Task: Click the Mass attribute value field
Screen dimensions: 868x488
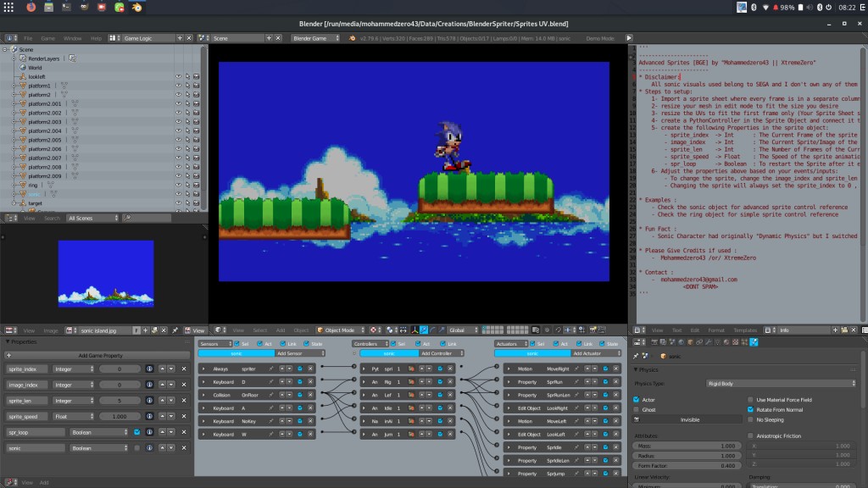Action: point(687,446)
